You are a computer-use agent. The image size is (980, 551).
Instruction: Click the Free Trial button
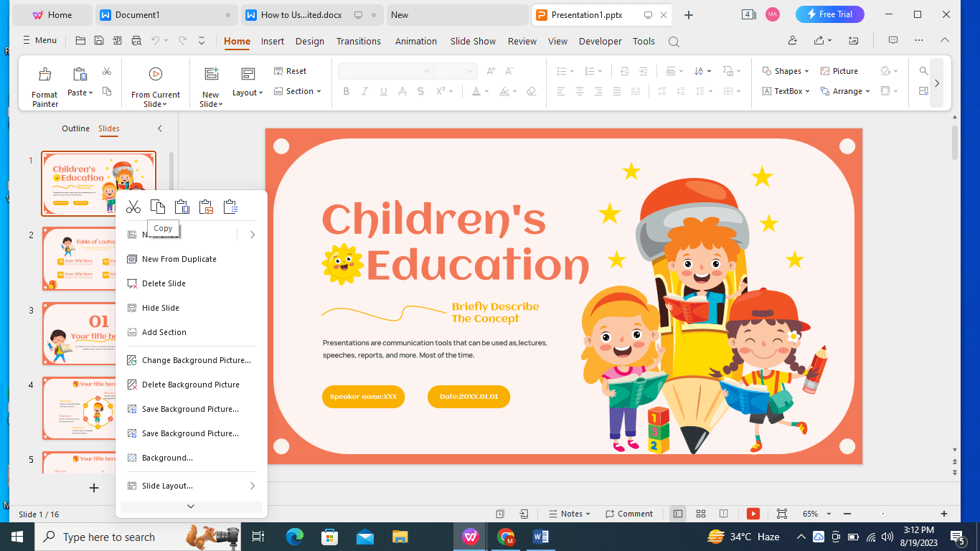[829, 14]
